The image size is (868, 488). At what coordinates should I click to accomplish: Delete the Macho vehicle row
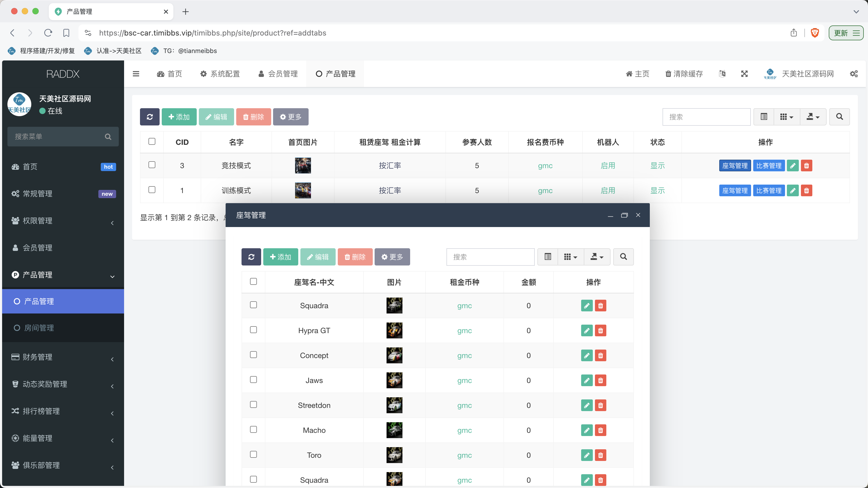pos(600,430)
